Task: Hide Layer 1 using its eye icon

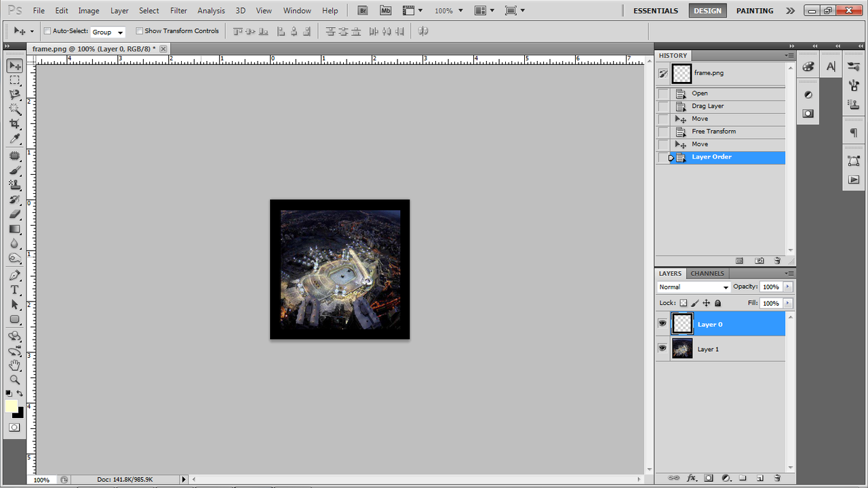Action: point(663,348)
